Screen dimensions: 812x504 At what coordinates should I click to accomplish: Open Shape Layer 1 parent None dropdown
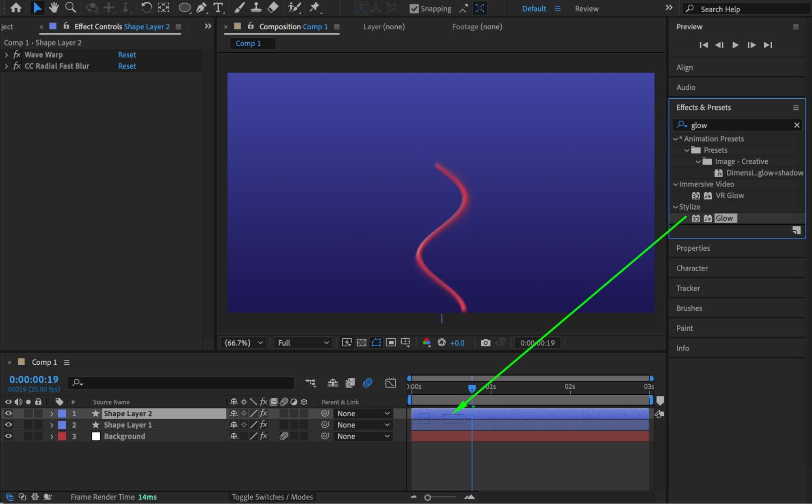point(363,425)
